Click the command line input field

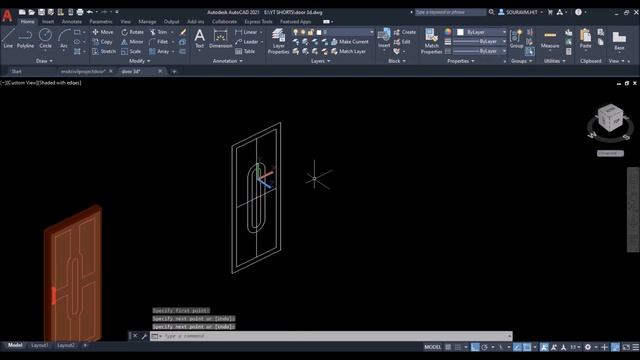tap(331, 336)
